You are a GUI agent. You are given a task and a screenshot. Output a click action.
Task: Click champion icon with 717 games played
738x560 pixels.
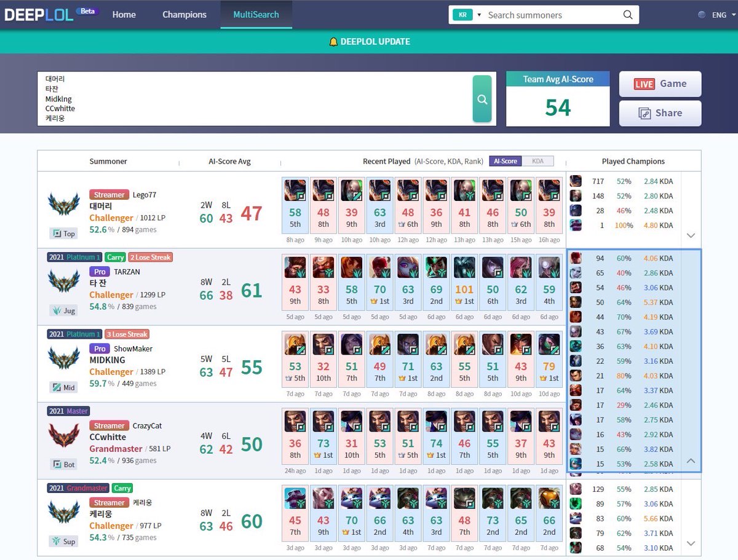point(576,181)
